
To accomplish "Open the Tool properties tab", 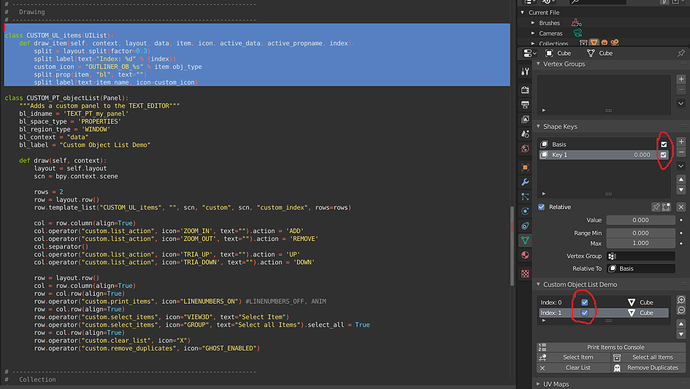I will click(x=525, y=71).
